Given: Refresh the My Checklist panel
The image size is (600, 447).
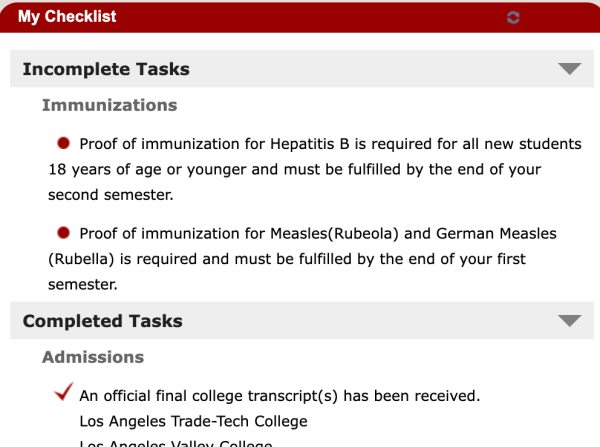Looking at the screenshot, I should point(513,17).
